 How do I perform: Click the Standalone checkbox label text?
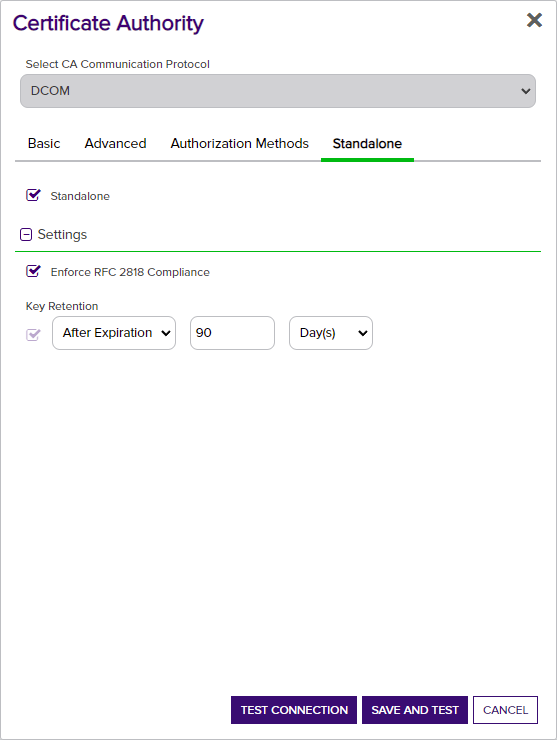80,196
